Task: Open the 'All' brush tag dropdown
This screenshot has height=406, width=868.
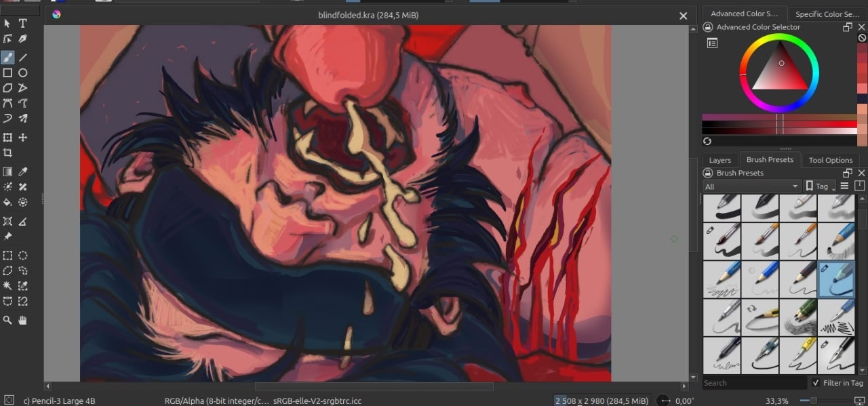Action: tap(752, 186)
